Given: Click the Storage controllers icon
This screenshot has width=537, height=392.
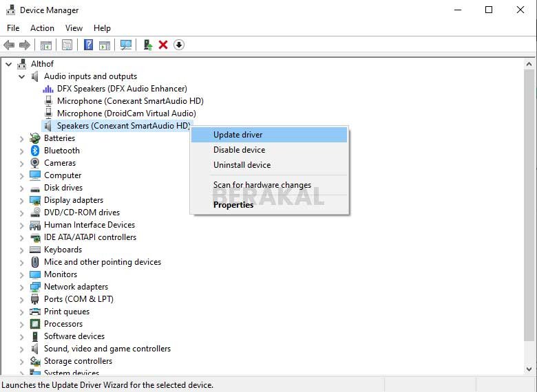Looking at the screenshot, I should [x=35, y=361].
